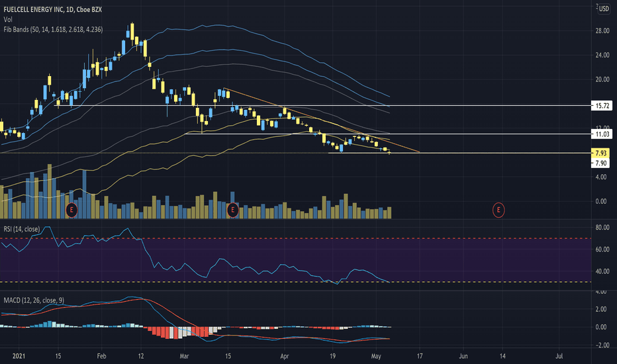The image size is (617, 364).
Task: Select the Fib Bands indicator legend
Action: click(53, 30)
